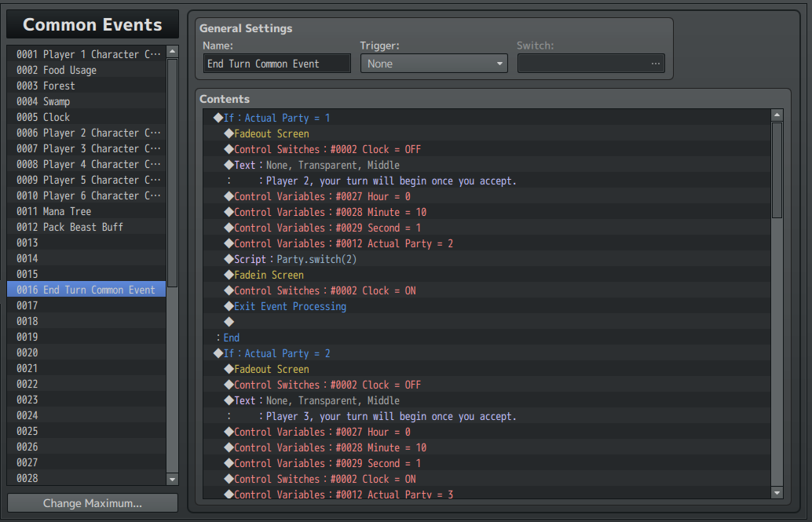Image resolution: width=812 pixels, height=522 pixels.
Task: Select empty common event 0027
Action: point(86,462)
